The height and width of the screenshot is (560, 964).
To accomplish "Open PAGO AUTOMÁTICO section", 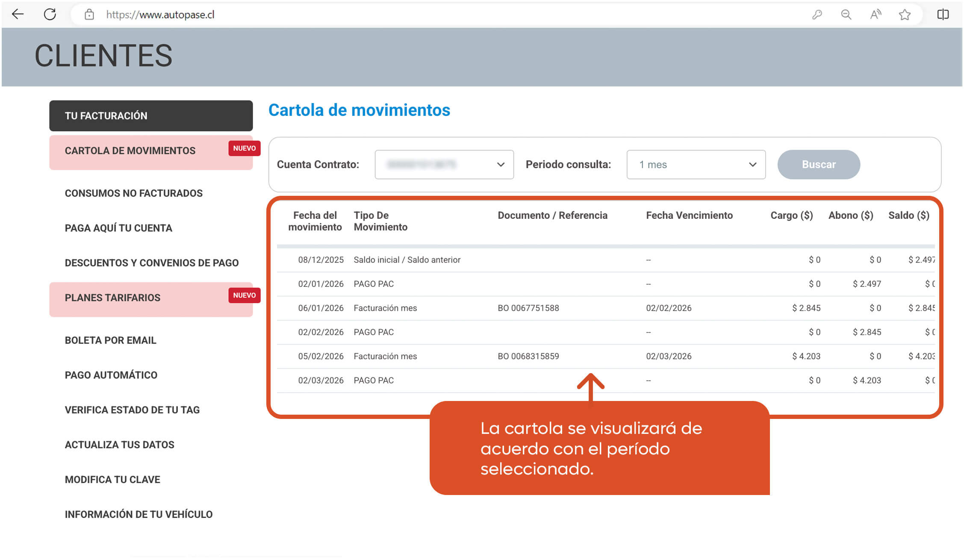I will click(111, 375).
